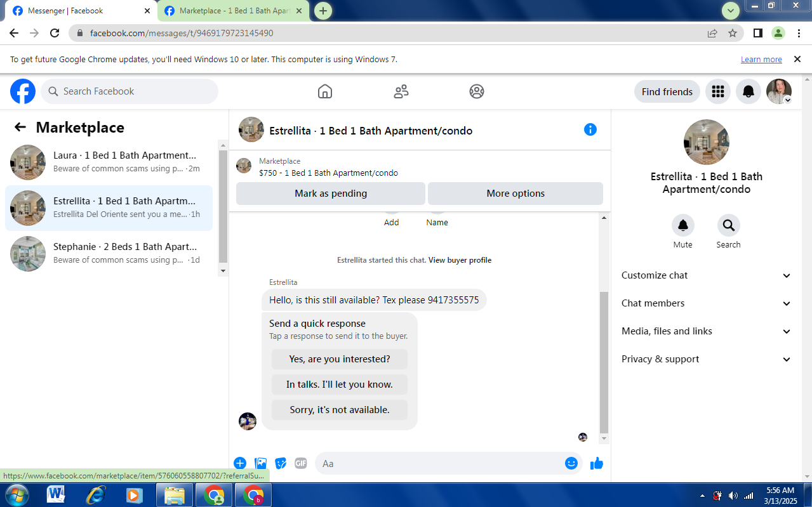Click the browser address bar URL
The width and height of the screenshot is (812, 507).
click(182, 33)
